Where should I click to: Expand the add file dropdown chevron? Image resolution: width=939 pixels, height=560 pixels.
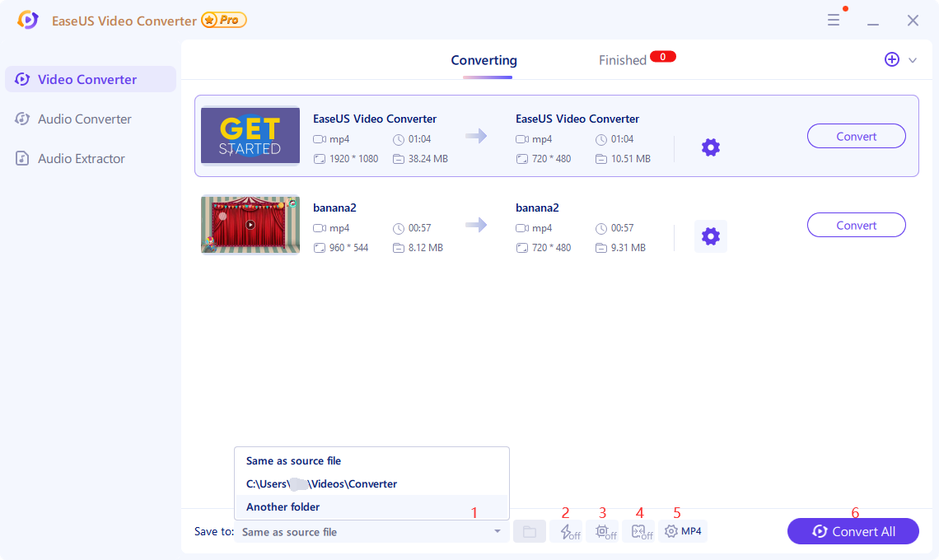coord(913,60)
